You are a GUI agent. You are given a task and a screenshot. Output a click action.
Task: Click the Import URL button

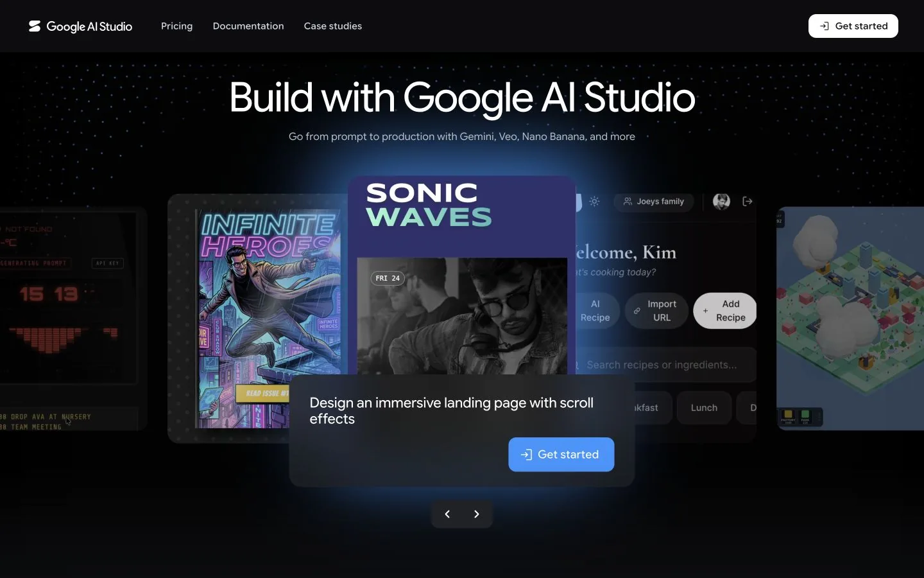click(x=656, y=311)
